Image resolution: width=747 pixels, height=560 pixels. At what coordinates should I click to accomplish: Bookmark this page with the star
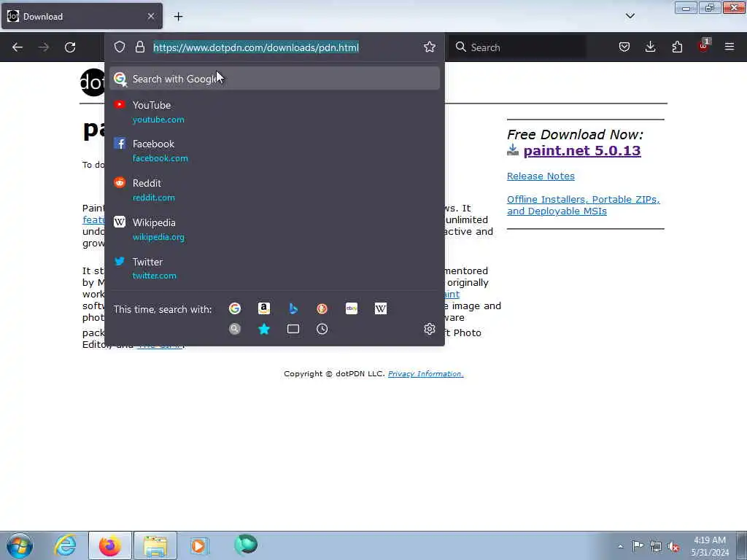[x=429, y=47]
